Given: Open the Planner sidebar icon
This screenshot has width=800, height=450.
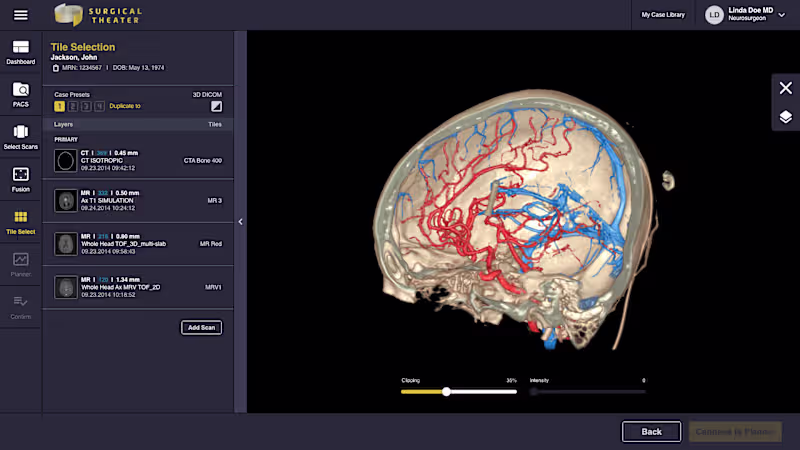Looking at the screenshot, I should coord(20,265).
